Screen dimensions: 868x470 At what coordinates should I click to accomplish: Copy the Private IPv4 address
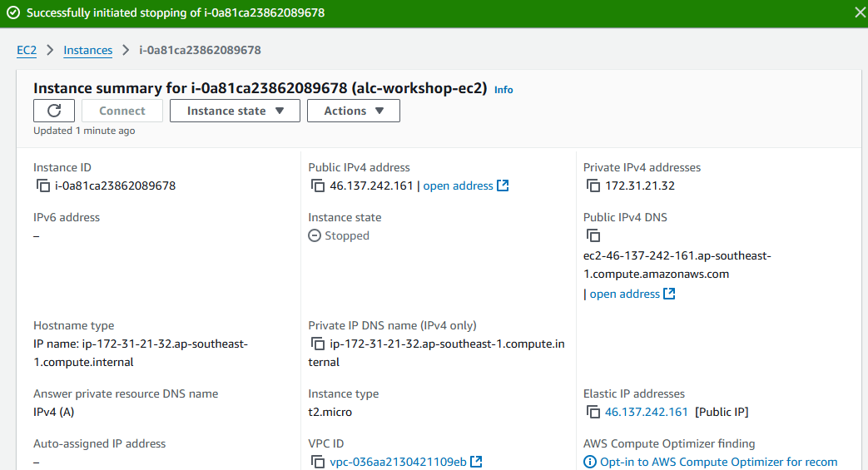593,186
